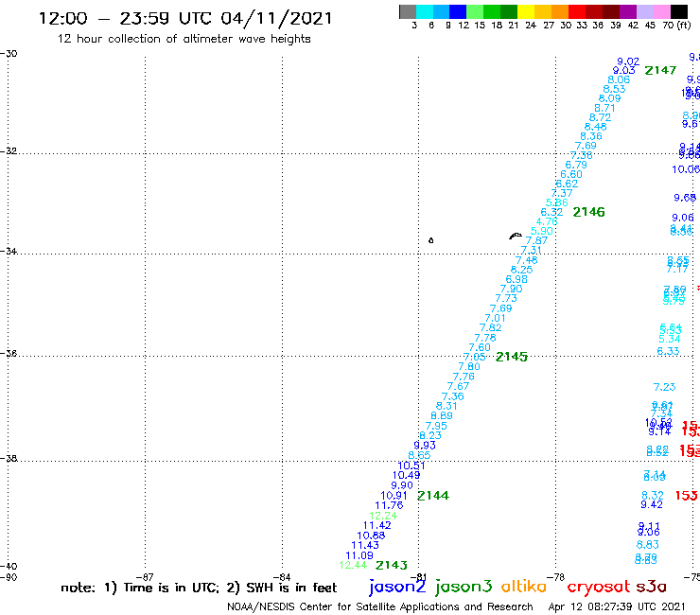The width and height of the screenshot is (700, 615).
Task: Click the 2146 time marker
Action: [x=588, y=212]
